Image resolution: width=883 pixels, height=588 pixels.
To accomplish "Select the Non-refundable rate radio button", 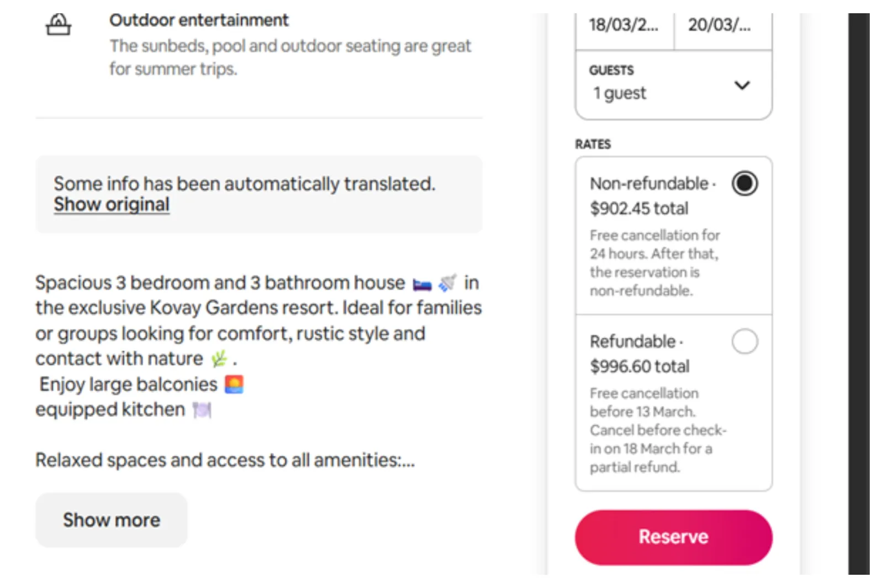I will (x=744, y=184).
